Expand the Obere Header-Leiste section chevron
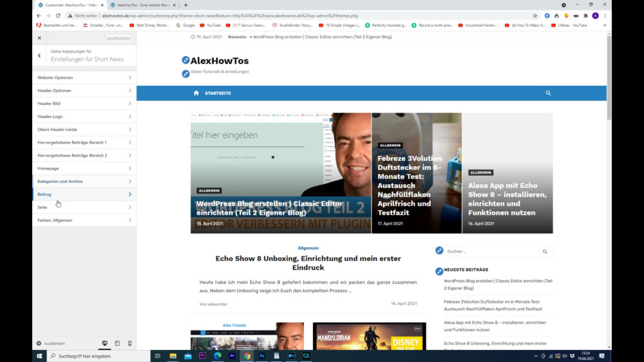644x362 pixels. click(x=130, y=129)
